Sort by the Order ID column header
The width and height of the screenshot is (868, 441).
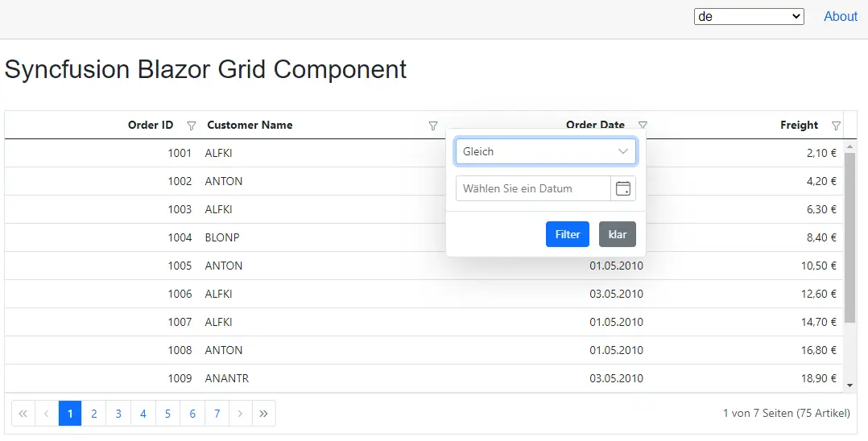click(x=151, y=125)
